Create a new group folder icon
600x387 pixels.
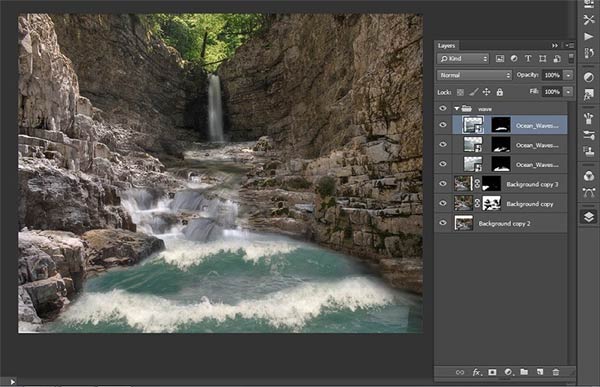click(x=524, y=372)
